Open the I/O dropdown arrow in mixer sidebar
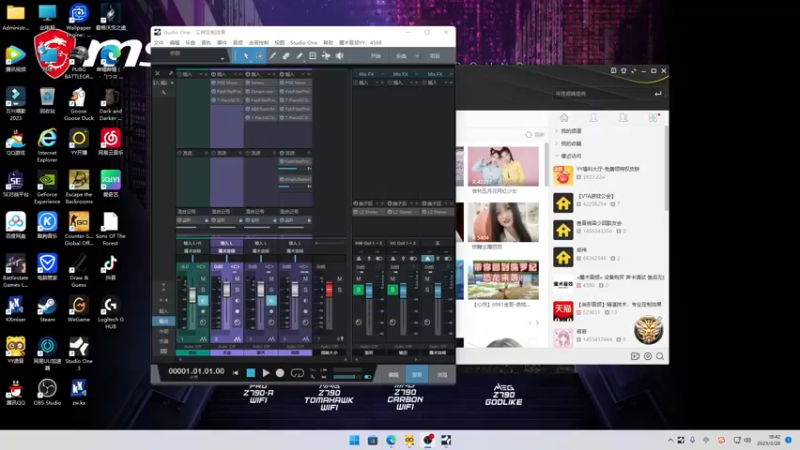Image resolution: width=800 pixels, height=450 pixels. pyautogui.click(x=172, y=83)
